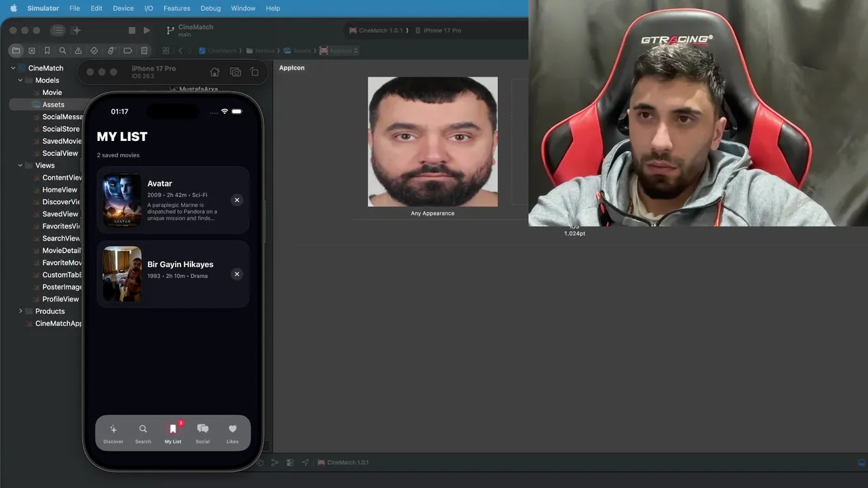Select the Issue navigator warning icon

[x=78, y=51]
